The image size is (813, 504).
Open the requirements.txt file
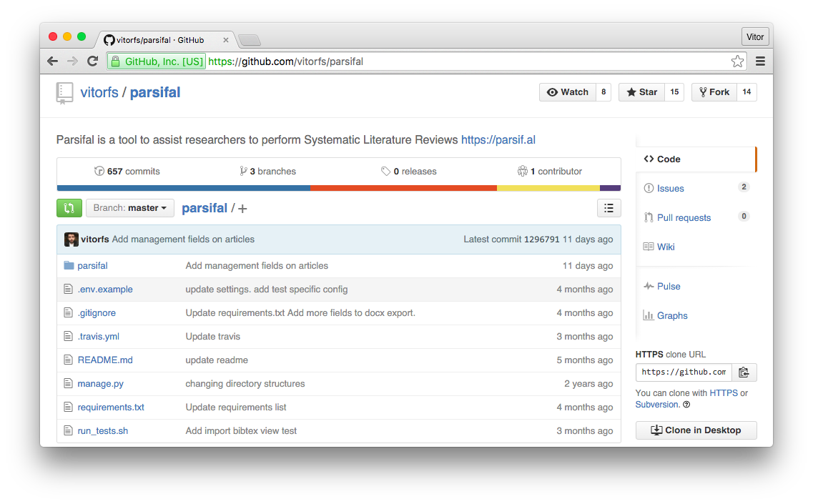coord(111,407)
